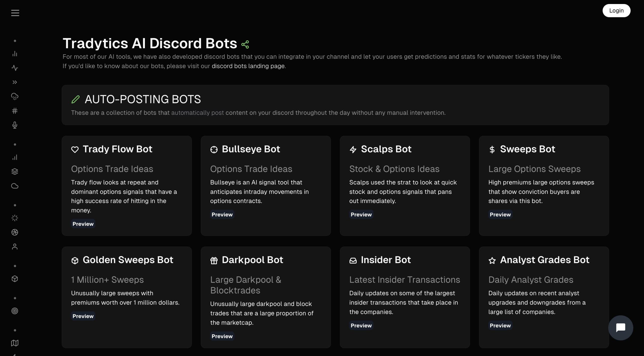This screenshot has height=356, width=644.
Task: Preview the Darkpool Bot
Action: point(222,336)
